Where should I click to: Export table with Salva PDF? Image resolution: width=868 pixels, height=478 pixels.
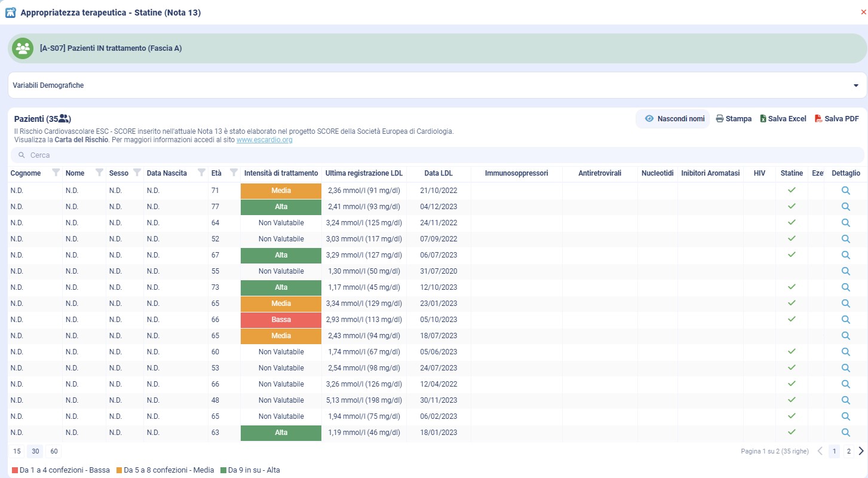836,119
